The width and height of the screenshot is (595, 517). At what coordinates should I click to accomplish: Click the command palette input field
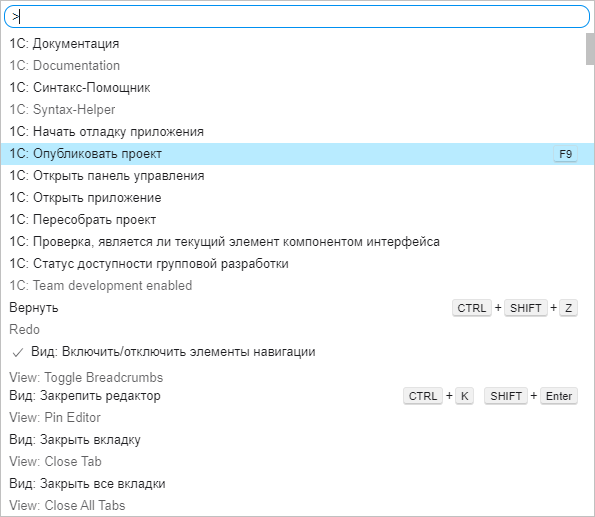(x=297, y=17)
